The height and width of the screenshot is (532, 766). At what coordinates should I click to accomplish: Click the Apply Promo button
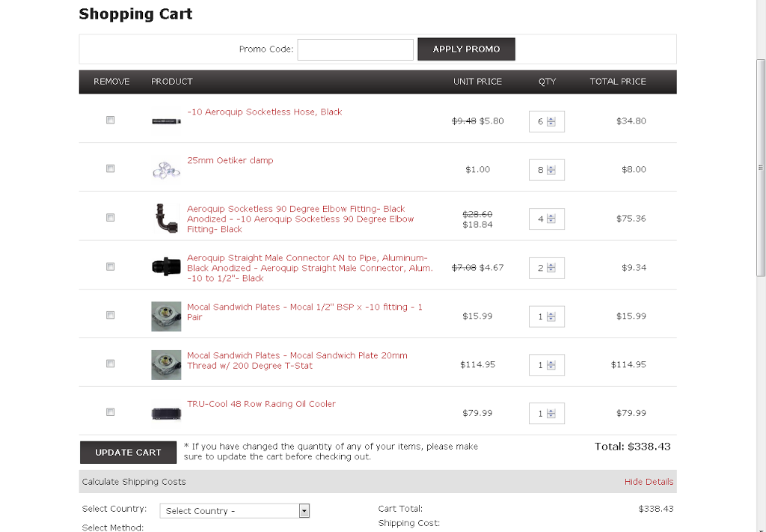(466, 49)
